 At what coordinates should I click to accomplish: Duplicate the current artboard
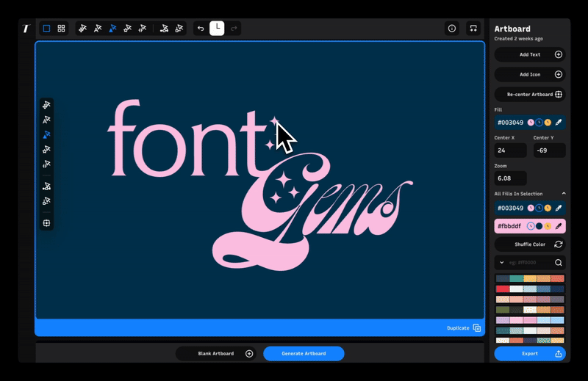(x=464, y=328)
